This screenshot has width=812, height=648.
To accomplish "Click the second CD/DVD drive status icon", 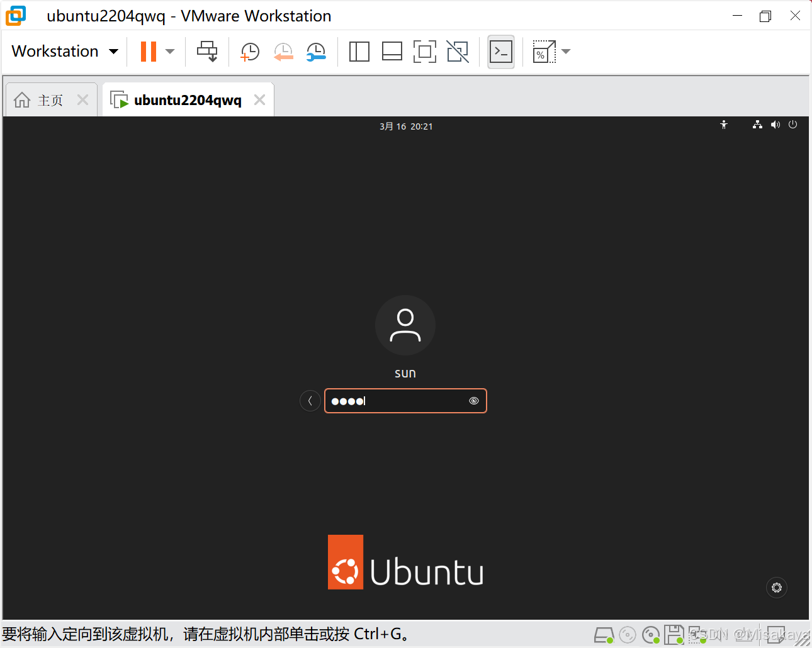I will point(651,635).
